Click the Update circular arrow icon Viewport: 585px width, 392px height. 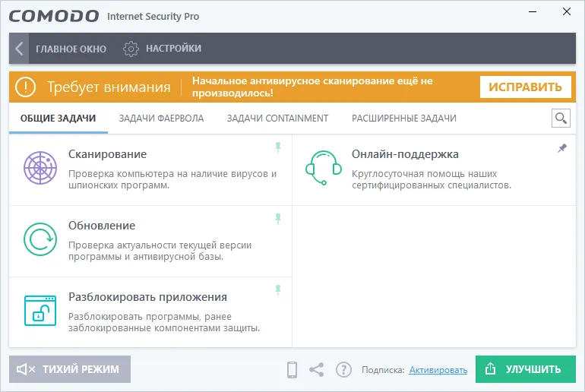[40, 239]
